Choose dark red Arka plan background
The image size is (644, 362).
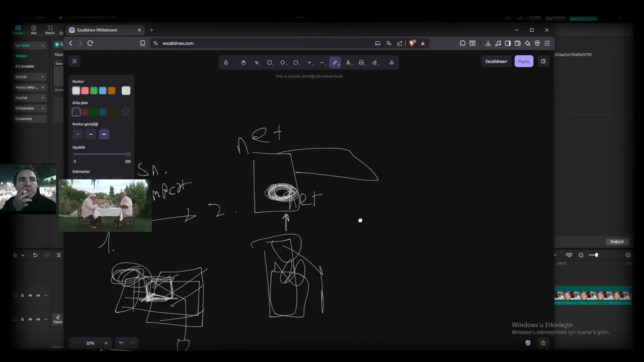85,112
